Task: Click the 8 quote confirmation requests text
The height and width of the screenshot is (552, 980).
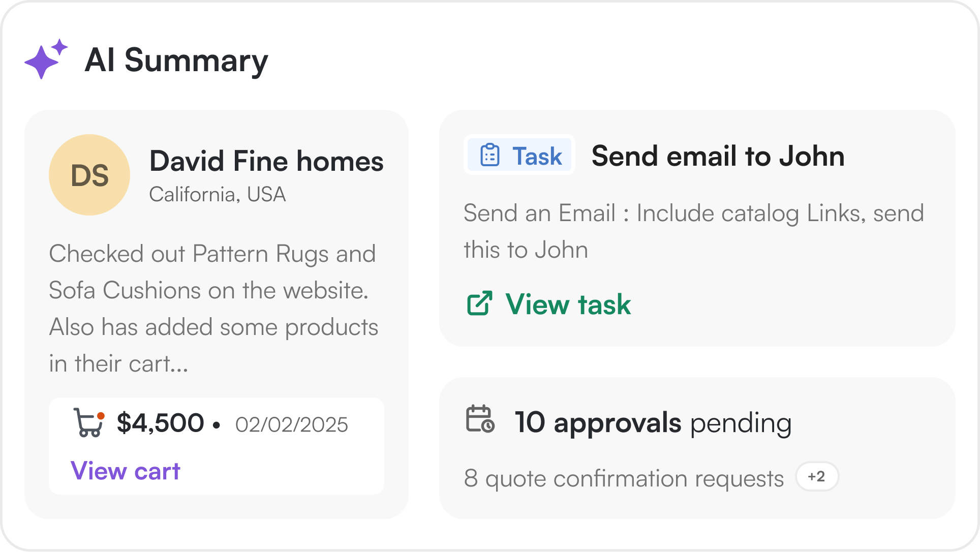Action: click(624, 478)
